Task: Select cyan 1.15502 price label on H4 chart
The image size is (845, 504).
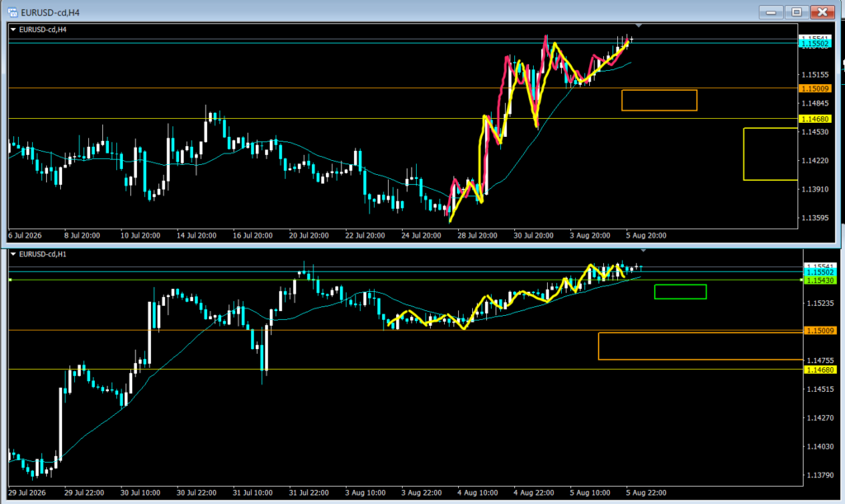Action: tap(814, 44)
